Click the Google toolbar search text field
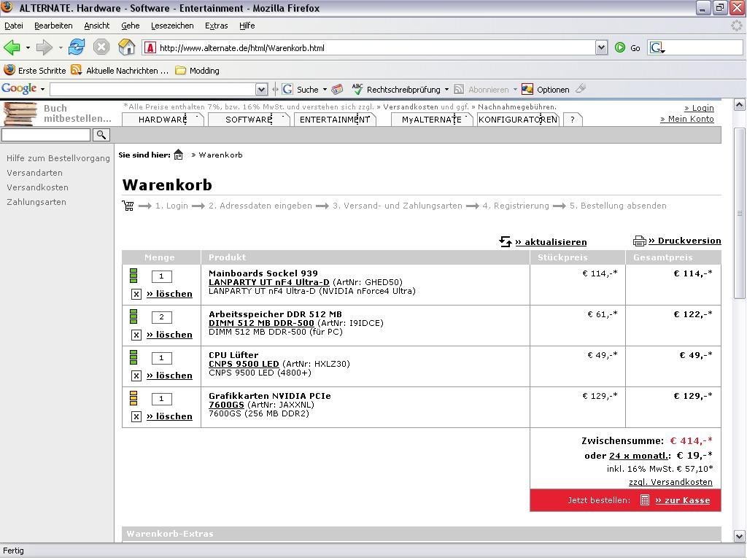The height and width of the screenshot is (560, 747). [x=153, y=90]
